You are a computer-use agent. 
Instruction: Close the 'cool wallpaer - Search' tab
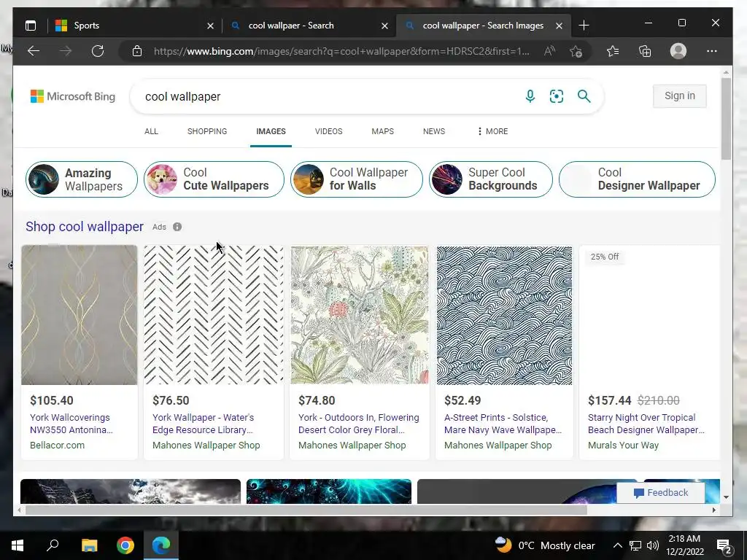pyautogui.click(x=384, y=26)
